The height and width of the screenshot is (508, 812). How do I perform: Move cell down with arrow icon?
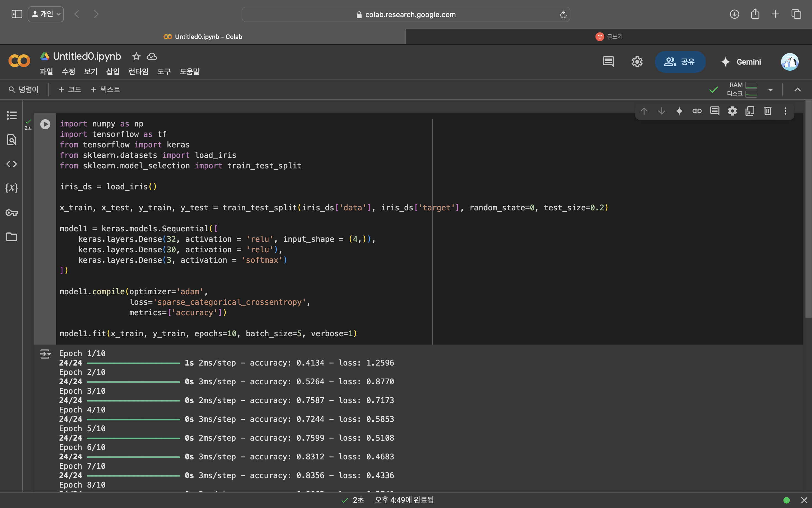661,111
